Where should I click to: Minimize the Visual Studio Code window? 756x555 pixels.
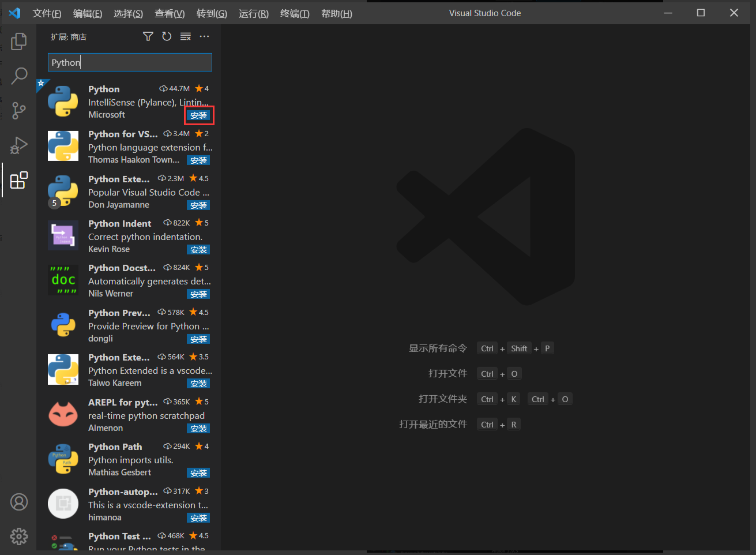pyautogui.click(x=668, y=13)
